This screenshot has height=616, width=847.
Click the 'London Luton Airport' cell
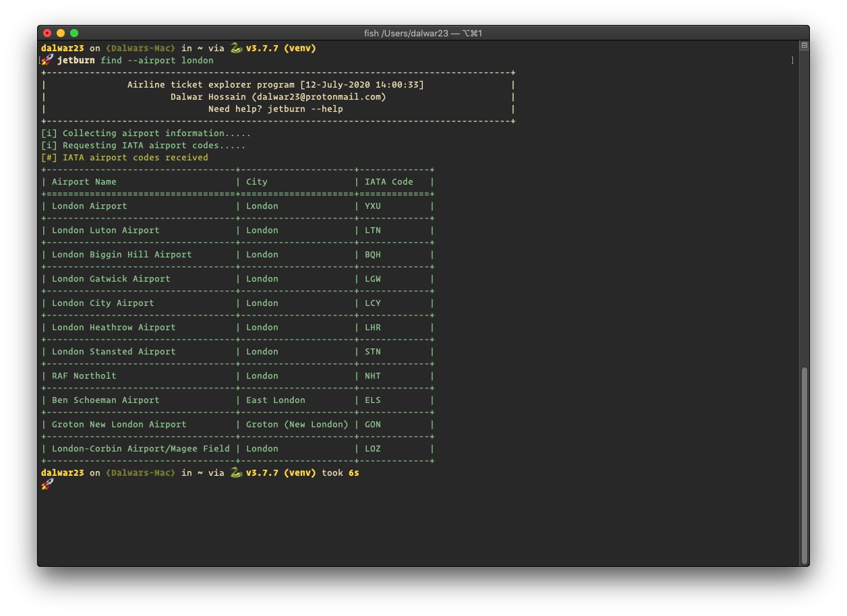tap(106, 230)
